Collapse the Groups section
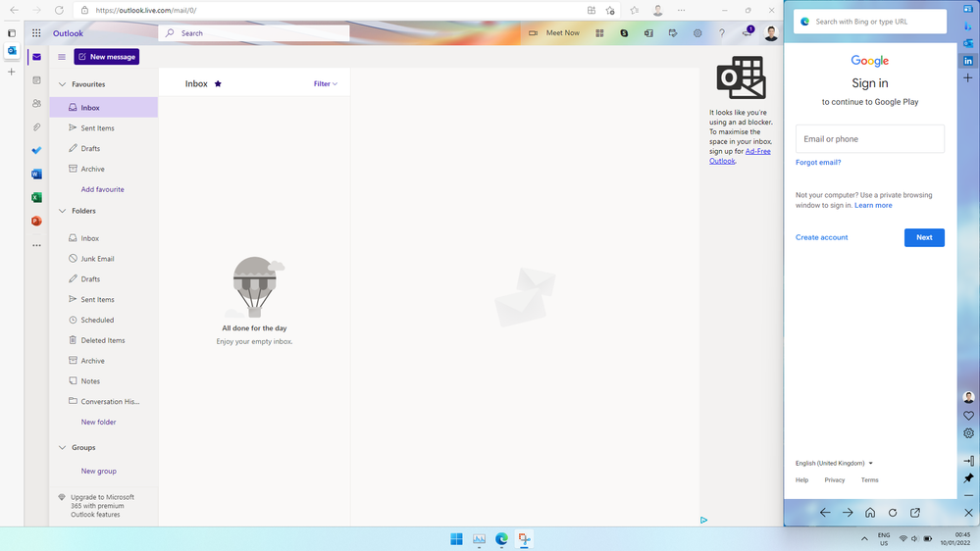Screen dimensions: 980x551 [62, 448]
